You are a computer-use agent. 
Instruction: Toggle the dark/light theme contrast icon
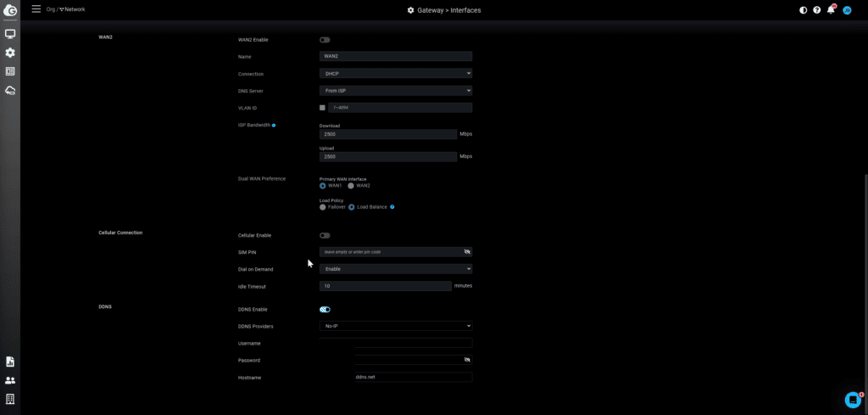point(804,10)
